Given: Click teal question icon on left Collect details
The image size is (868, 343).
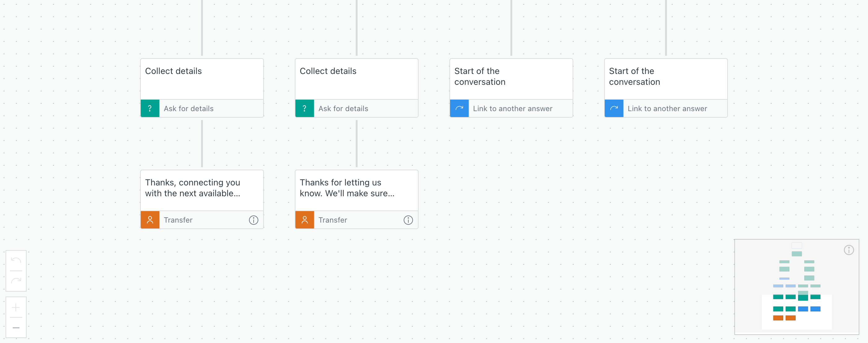Looking at the screenshot, I should 150,108.
